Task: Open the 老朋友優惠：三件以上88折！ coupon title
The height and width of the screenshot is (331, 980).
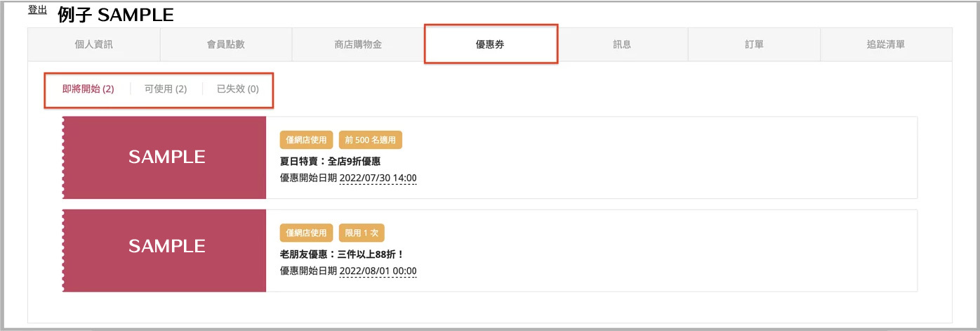Action: [x=342, y=254]
